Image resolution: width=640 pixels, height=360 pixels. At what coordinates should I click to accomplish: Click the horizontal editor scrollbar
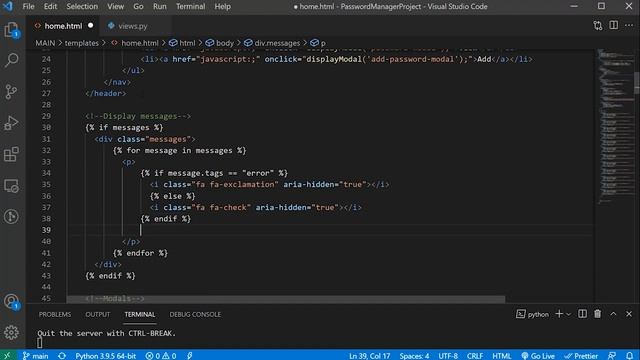tap(286, 299)
